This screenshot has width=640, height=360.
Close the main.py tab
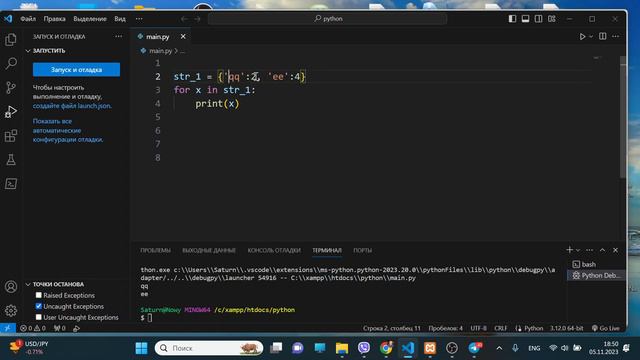(183, 37)
